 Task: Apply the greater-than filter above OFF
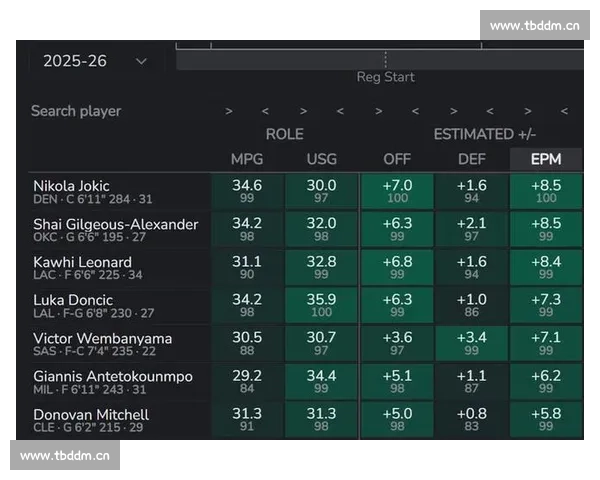coord(378,111)
